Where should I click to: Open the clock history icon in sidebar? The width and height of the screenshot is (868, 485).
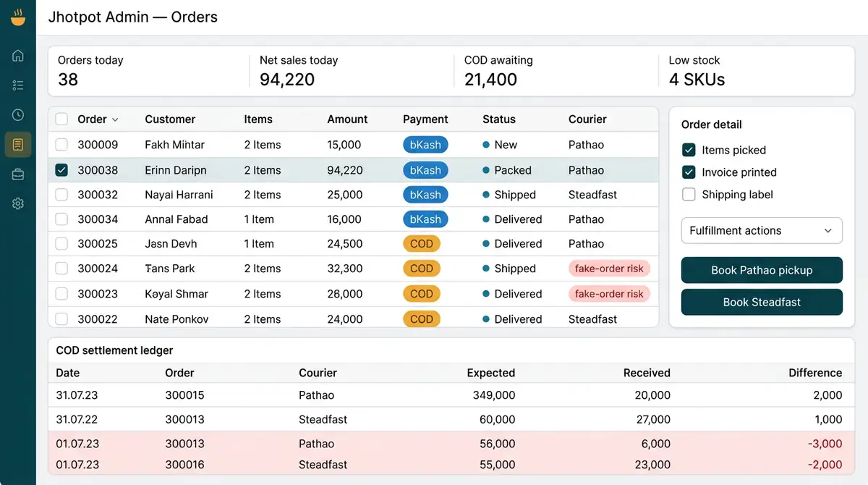18,115
